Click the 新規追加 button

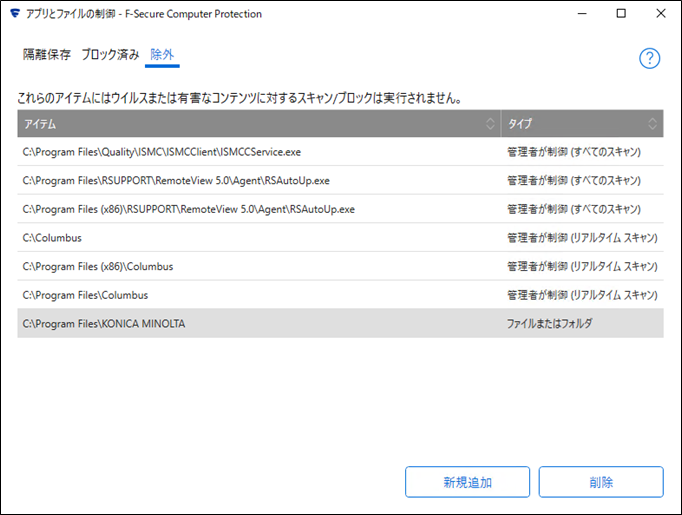click(468, 482)
